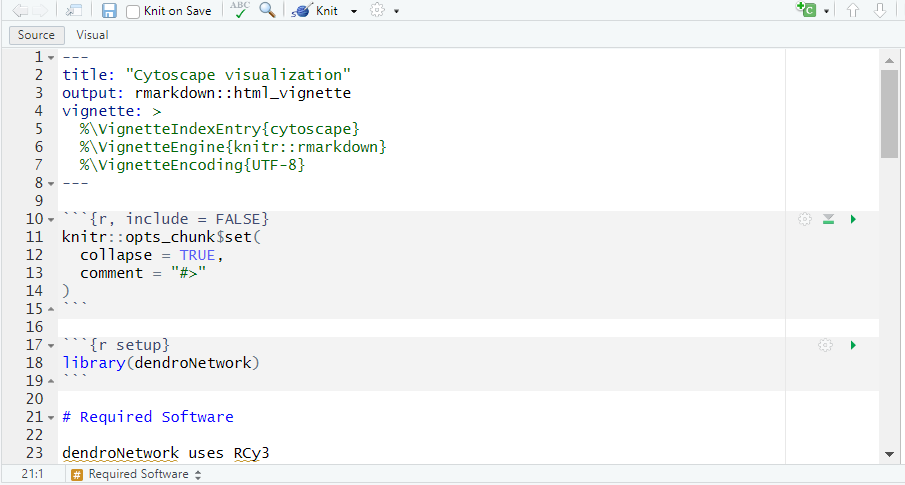Image resolution: width=905 pixels, height=485 pixels.
Task: Open the document settings gear dropdown
Action: 384,11
